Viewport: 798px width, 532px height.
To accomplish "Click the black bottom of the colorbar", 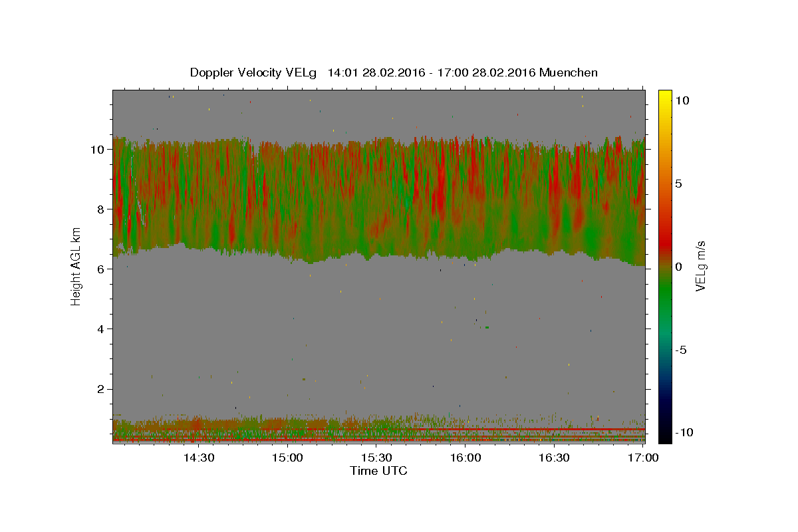I will pyautogui.click(x=664, y=438).
